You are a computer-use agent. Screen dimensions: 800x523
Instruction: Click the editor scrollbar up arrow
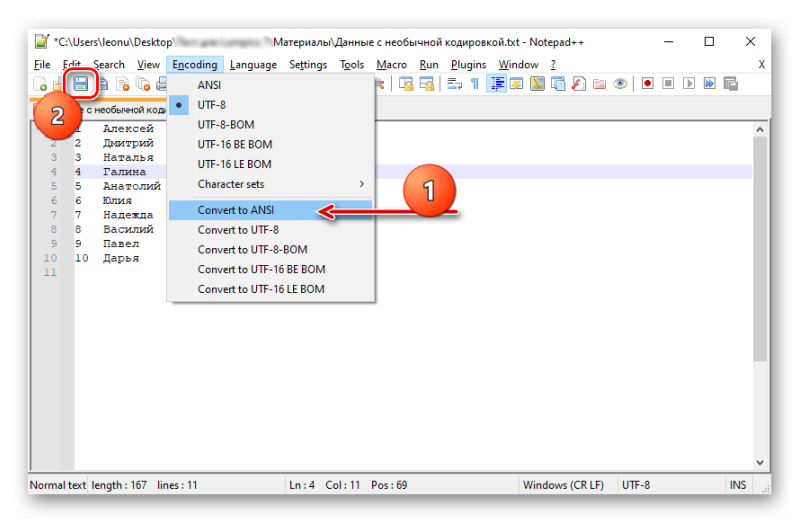click(760, 130)
